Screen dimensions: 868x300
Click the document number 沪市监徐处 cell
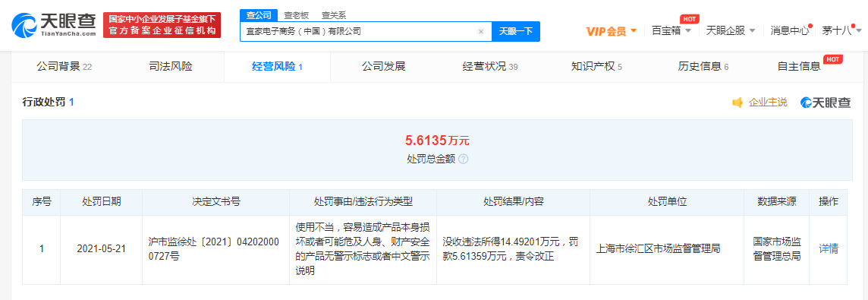tap(216, 250)
